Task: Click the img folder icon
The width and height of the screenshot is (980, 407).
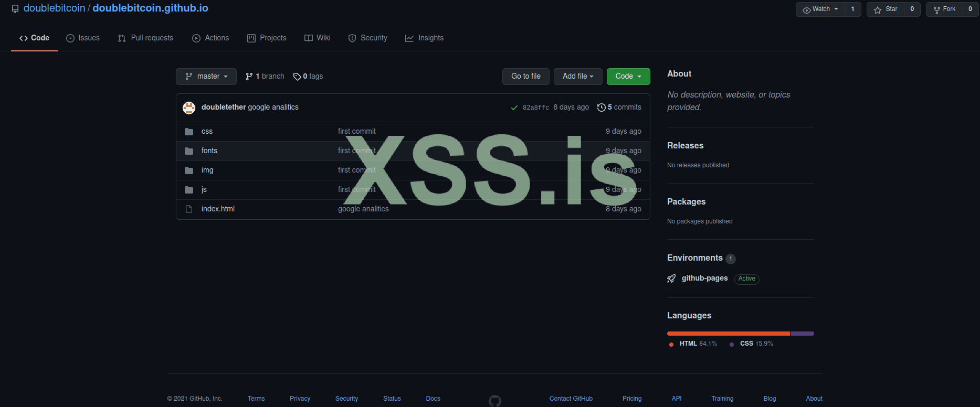Action: coord(189,170)
